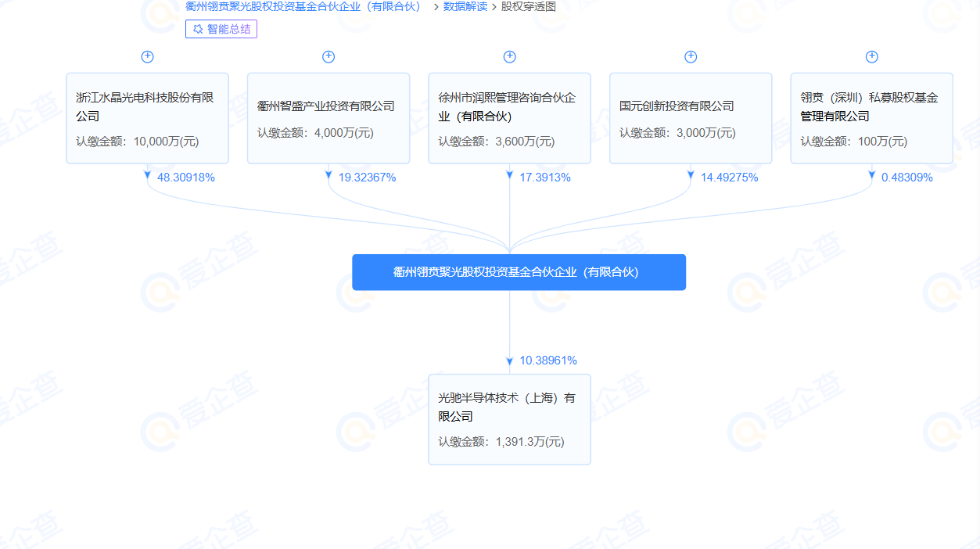Open the 国元创新投资有限公司 shareholder card
This screenshot has width=980, height=549.
(691, 118)
